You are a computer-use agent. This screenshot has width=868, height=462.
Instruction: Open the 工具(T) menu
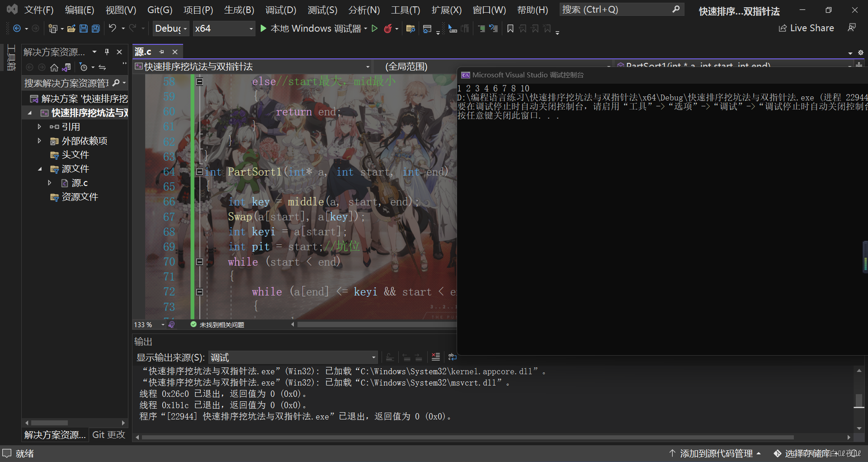[406, 10]
